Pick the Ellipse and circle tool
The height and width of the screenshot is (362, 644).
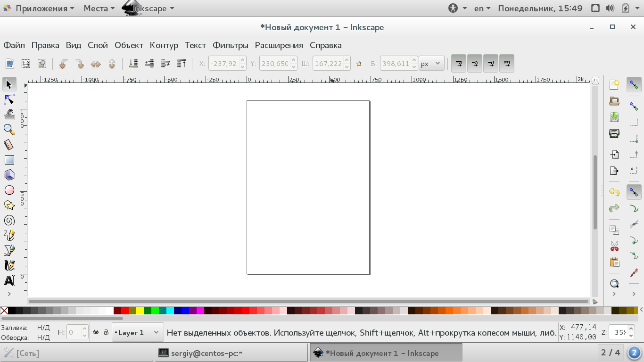[8, 190]
